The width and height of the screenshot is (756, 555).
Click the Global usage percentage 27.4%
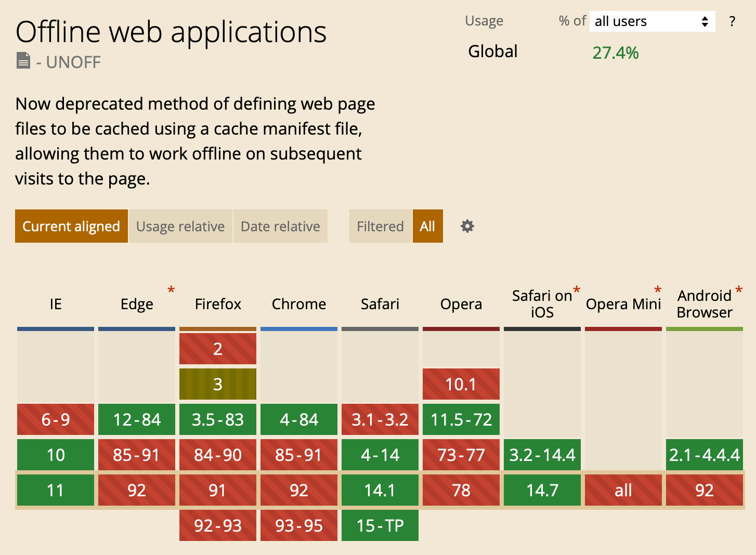point(616,52)
